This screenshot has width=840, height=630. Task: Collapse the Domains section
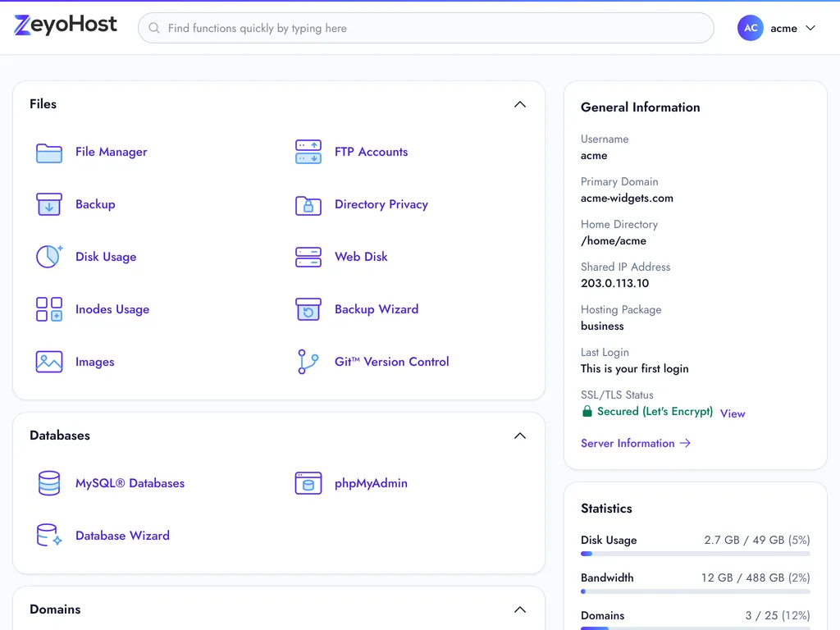pos(519,609)
